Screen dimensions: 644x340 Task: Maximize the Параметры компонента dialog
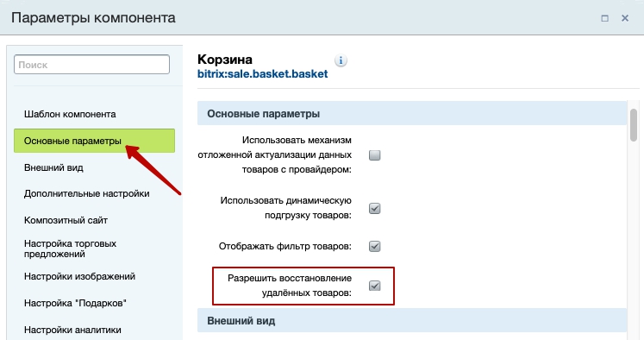coord(604,18)
